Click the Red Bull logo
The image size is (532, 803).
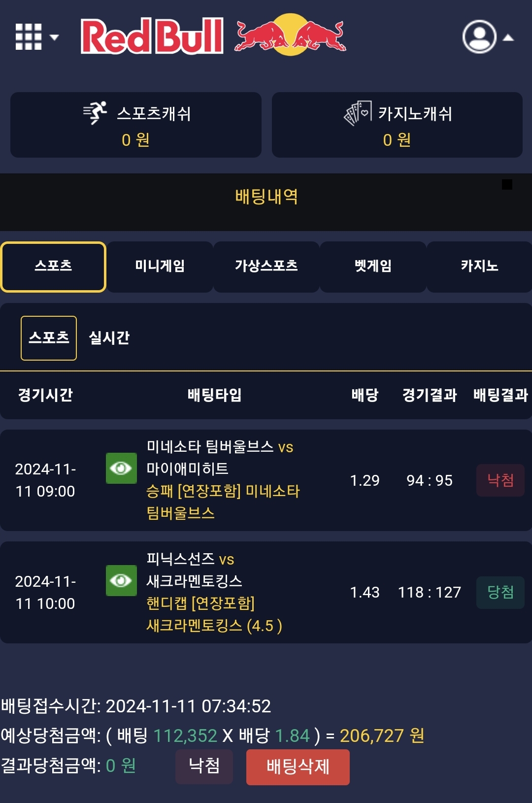point(213,35)
